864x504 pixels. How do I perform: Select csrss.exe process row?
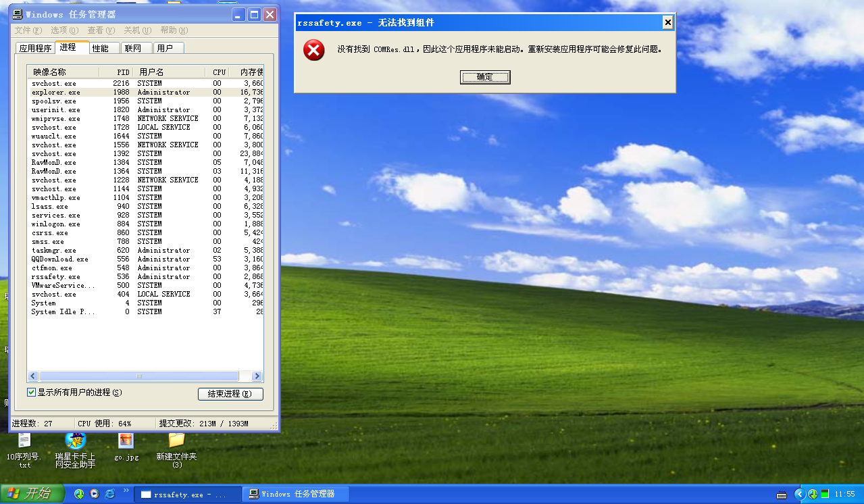point(146,232)
